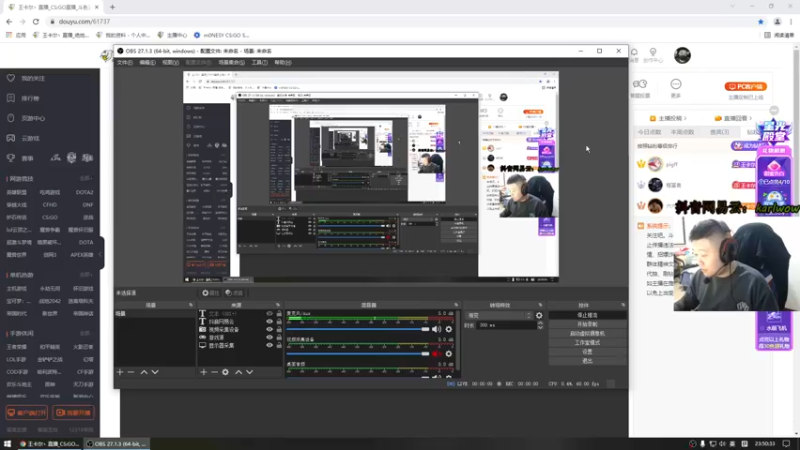Open the scene transition type dropdown
This screenshot has height=450, width=800.
click(x=499, y=316)
